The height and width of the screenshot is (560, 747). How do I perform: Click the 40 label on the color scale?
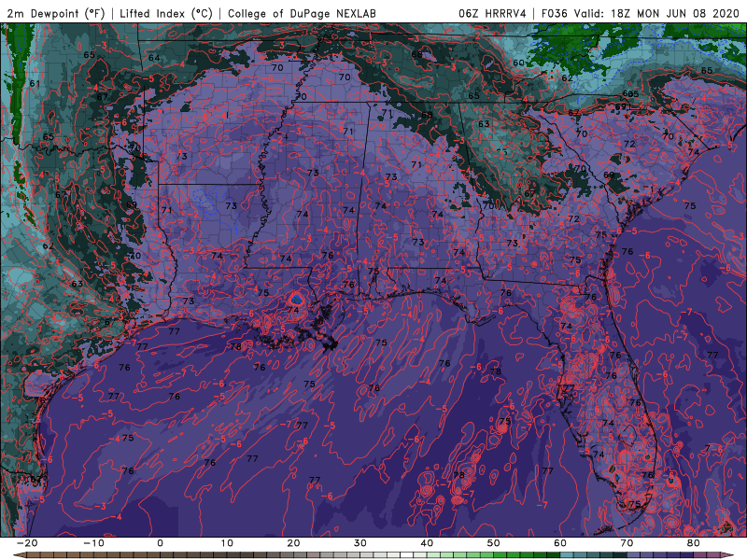click(x=427, y=543)
